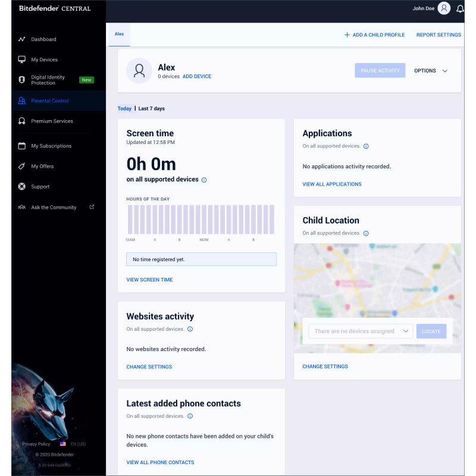Click the My Offers tag icon

tap(22, 166)
